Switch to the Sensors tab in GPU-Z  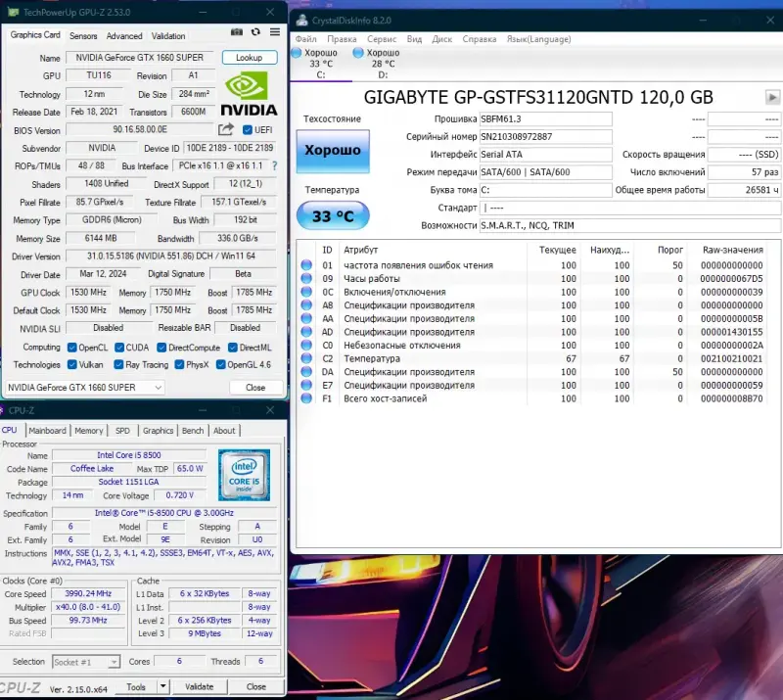84,35
